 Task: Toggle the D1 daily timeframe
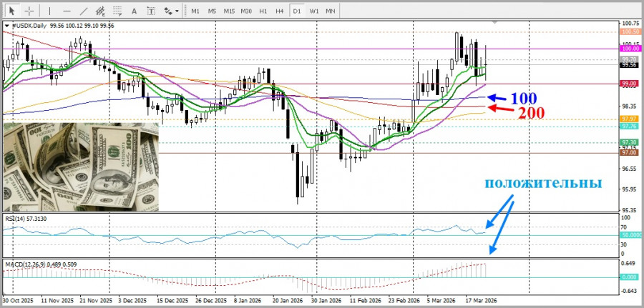coord(296,11)
